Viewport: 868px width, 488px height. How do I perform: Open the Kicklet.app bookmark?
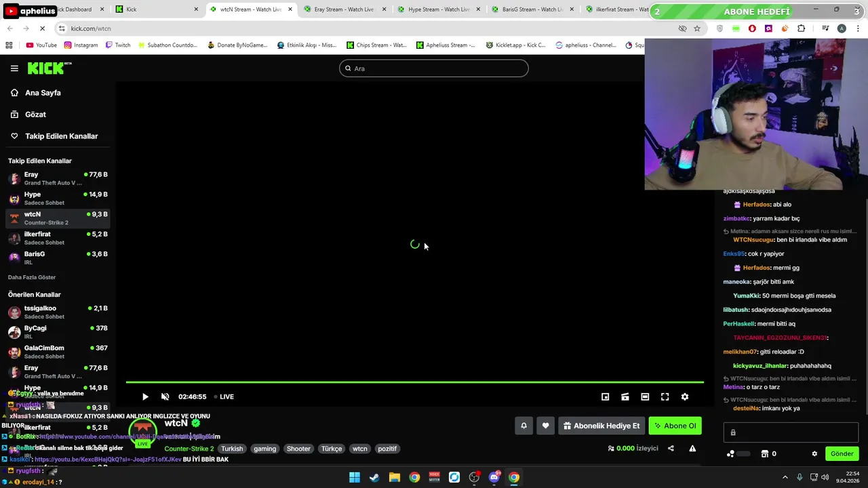pyautogui.click(x=516, y=45)
